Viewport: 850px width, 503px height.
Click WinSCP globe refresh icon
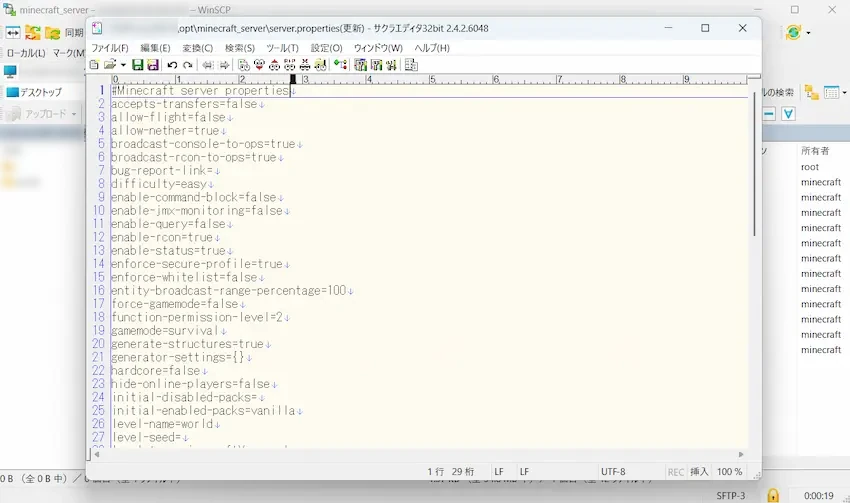793,32
